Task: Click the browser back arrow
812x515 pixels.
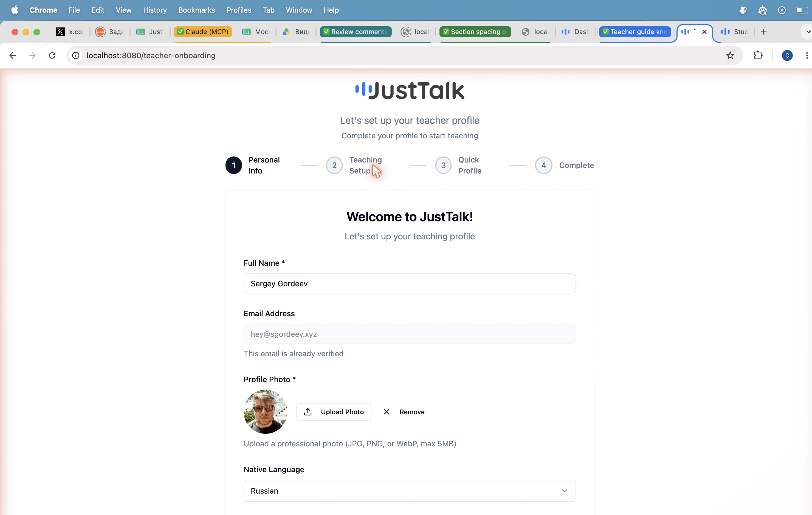Action: pos(13,55)
